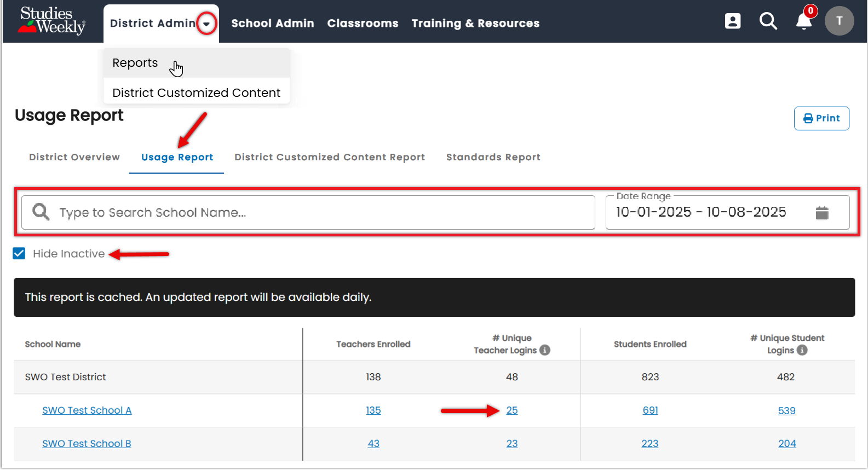868x470 pixels.
Task: Click the Date Range field value
Action: tap(701, 212)
